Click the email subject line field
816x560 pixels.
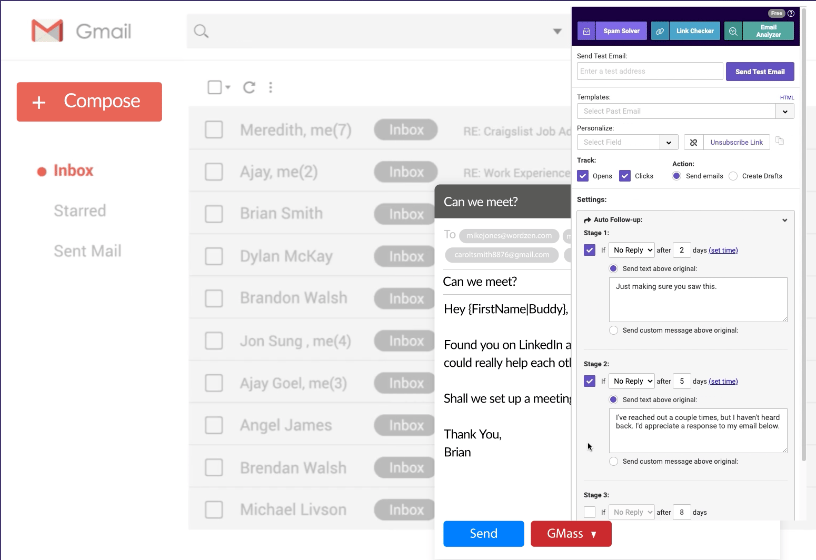(507, 282)
